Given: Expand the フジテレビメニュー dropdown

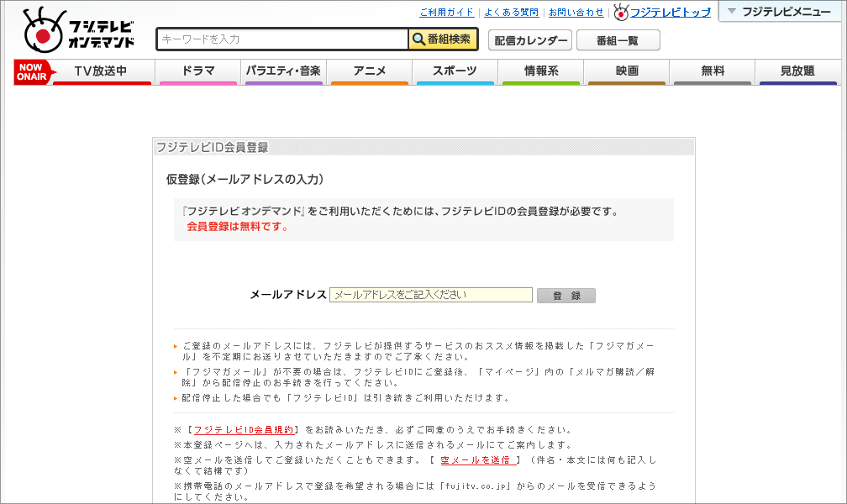Looking at the screenshot, I should click(x=780, y=12).
